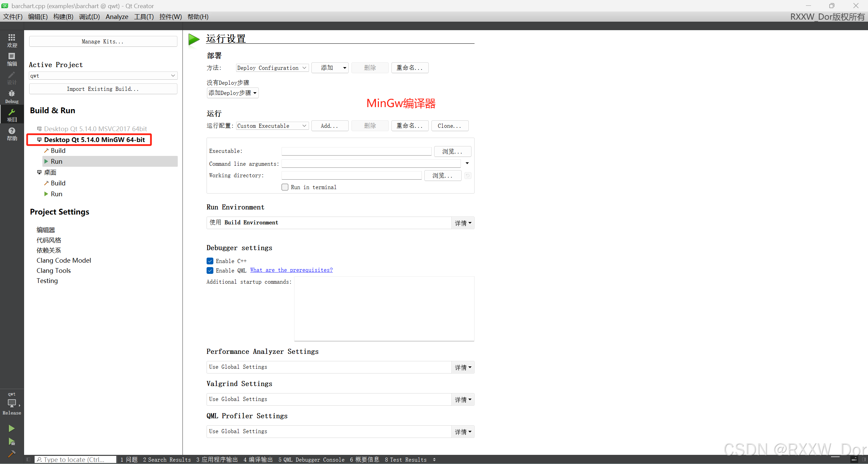Enable Run in terminal checkbox

coord(285,187)
